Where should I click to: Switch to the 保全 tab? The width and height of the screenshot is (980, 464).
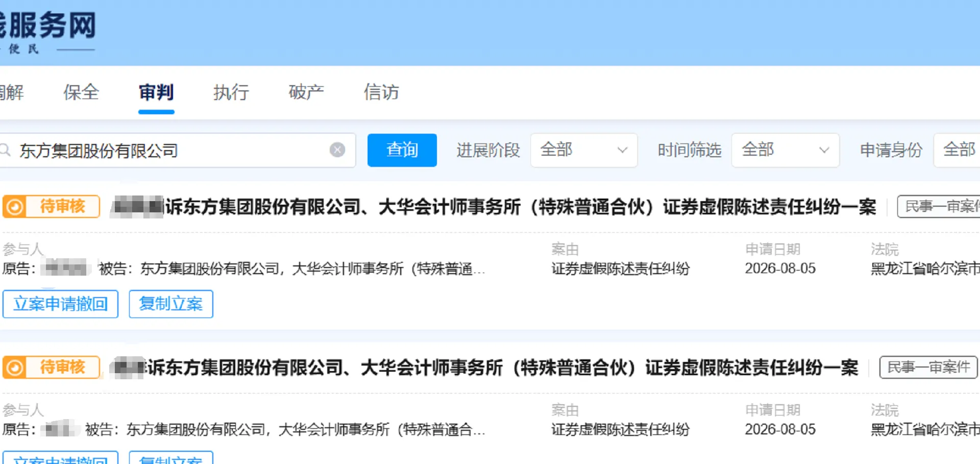[81, 92]
